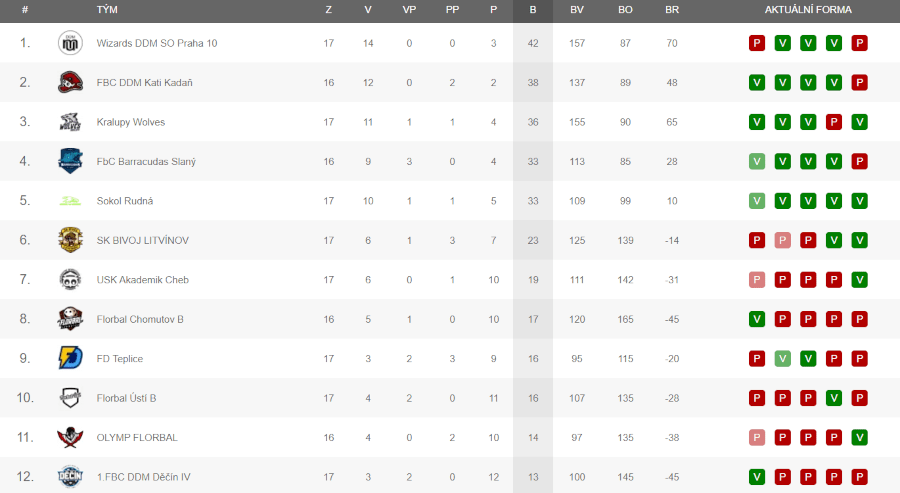Sort table by B points column header
This screenshot has width=900, height=493.
533,10
